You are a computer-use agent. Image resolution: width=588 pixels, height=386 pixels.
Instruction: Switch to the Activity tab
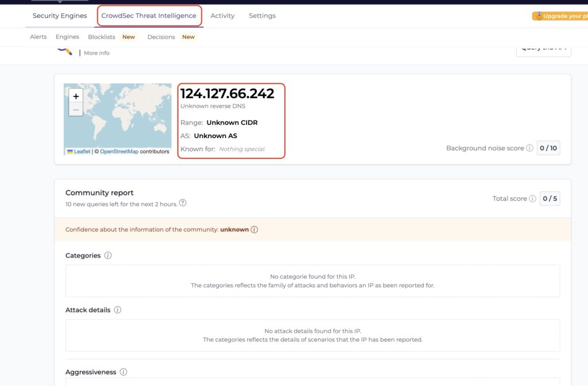[222, 15]
